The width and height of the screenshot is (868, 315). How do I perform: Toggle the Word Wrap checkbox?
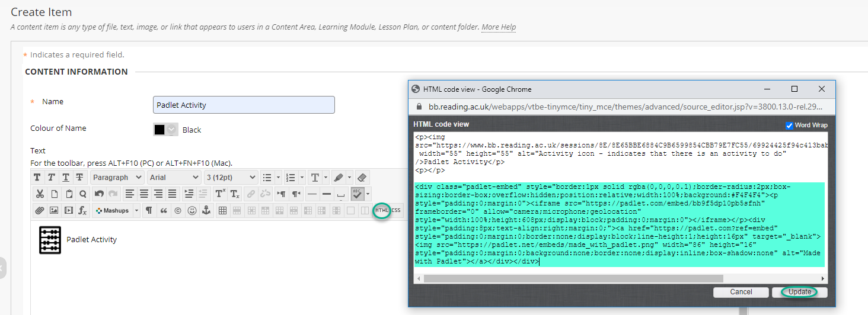(789, 126)
